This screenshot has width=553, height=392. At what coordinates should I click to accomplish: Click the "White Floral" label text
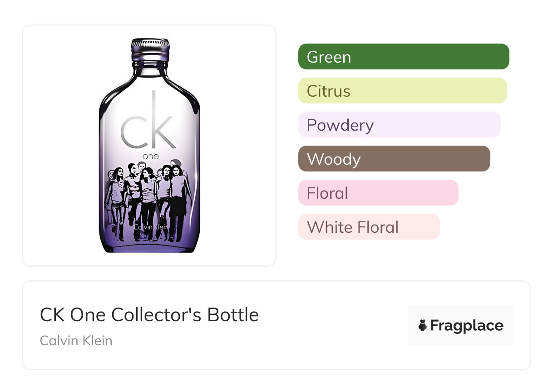352,227
